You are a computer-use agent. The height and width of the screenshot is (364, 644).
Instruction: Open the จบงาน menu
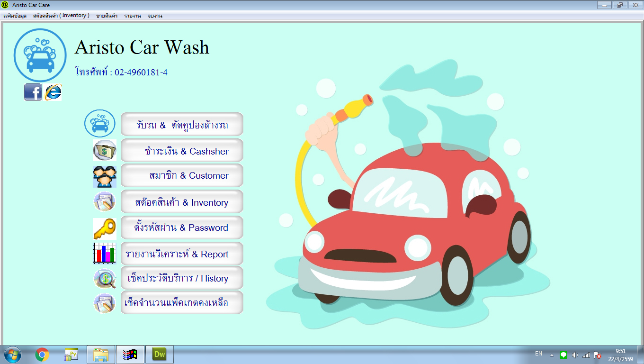(155, 16)
